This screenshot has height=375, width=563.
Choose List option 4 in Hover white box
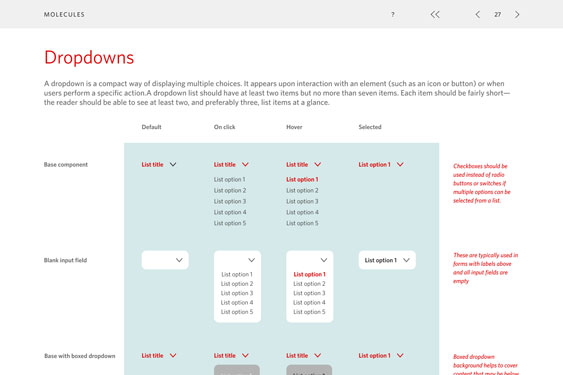310,302
